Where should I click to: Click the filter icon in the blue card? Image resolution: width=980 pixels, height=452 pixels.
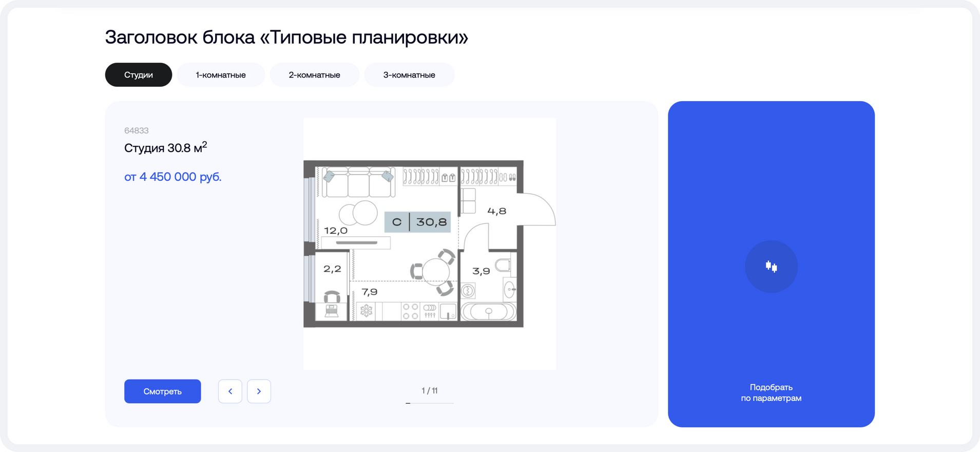tap(771, 267)
